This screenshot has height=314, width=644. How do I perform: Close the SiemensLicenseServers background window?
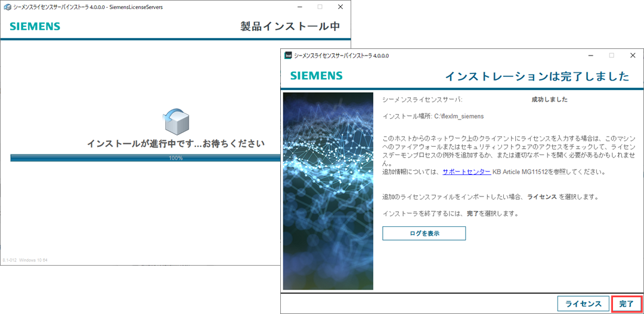(x=340, y=7)
